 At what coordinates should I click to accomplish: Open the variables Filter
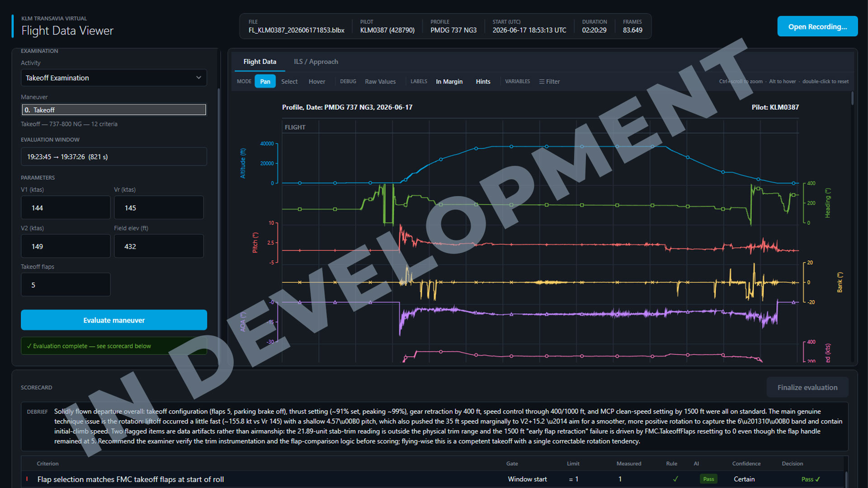click(x=549, y=81)
